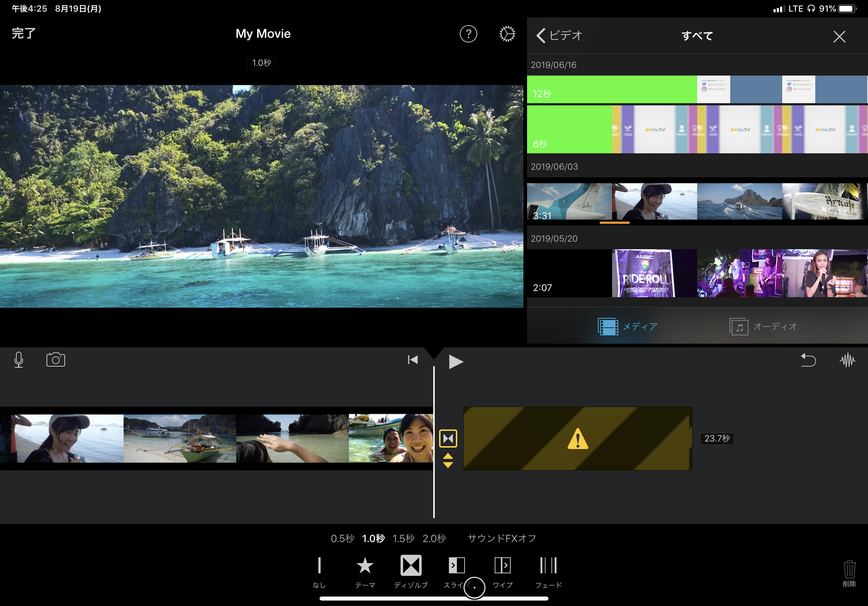The width and height of the screenshot is (868, 606).
Task: Click the help question mark icon
Action: tap(468, 34)
